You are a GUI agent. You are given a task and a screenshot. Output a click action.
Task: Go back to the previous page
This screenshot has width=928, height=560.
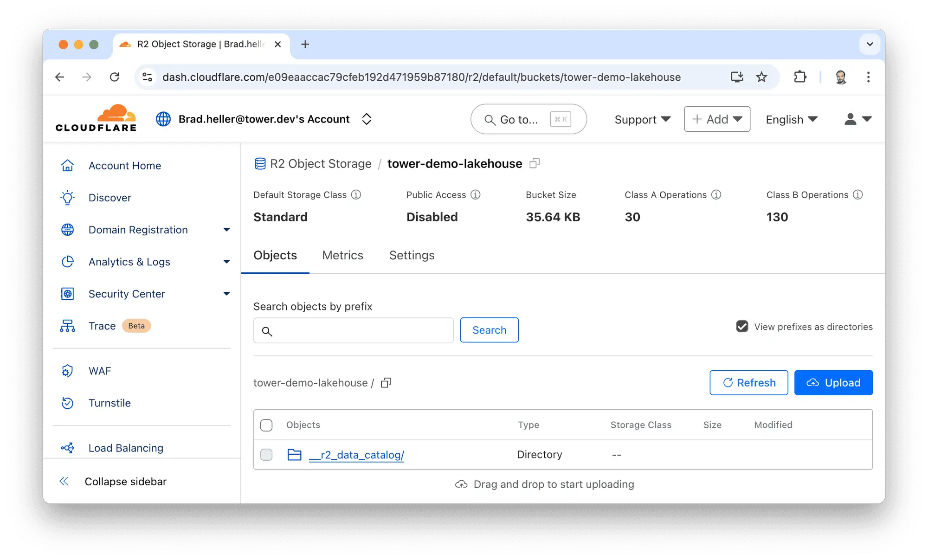60,77
